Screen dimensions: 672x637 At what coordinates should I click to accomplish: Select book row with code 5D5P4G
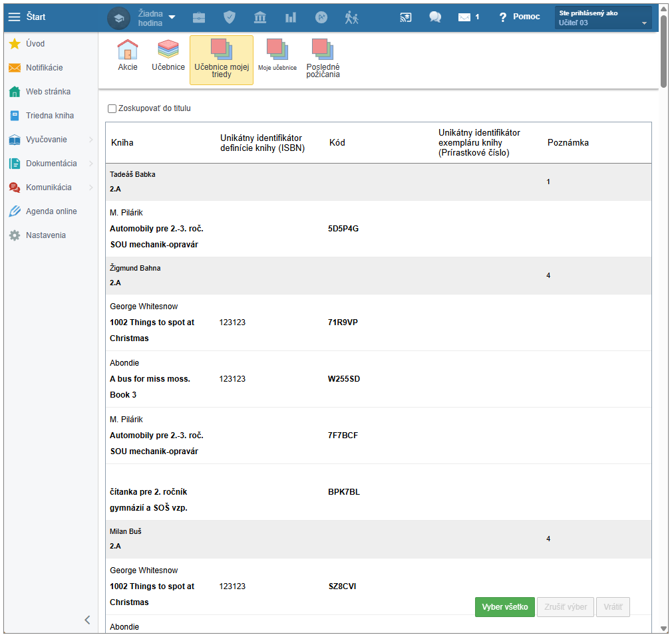tap(379, 229)
